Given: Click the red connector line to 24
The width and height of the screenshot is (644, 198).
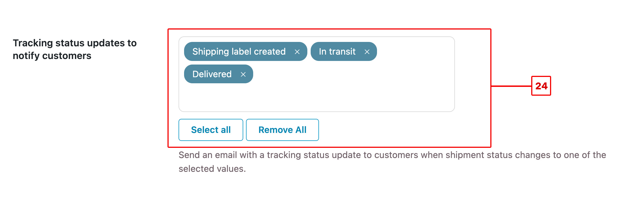Looking at the screenshot, I should pos(511,86).
